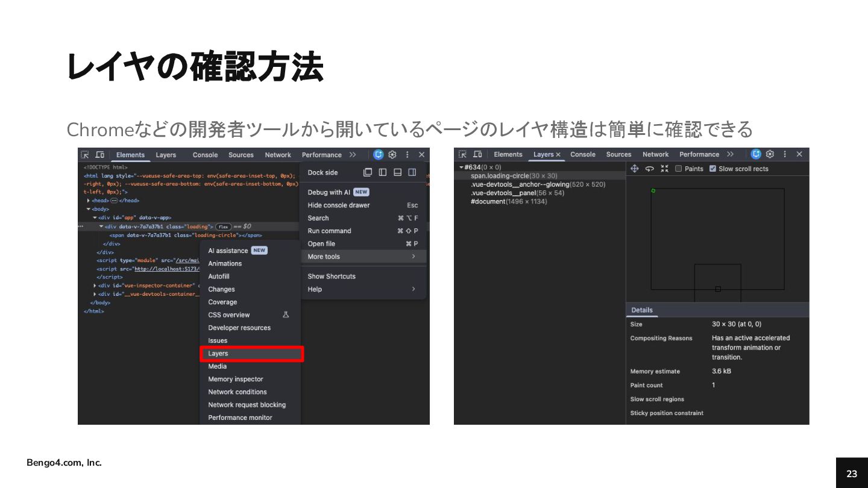Collapse the body element node

(x=89, y=209)
